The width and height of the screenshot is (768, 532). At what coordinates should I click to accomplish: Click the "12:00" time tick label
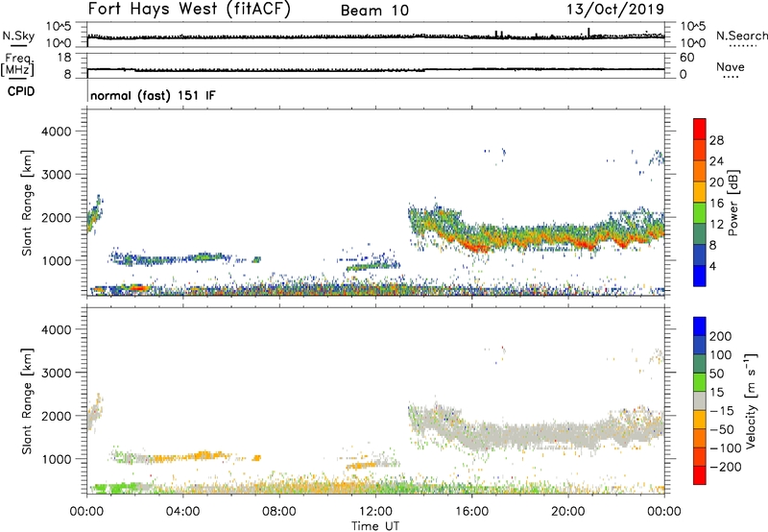(375, 512)
